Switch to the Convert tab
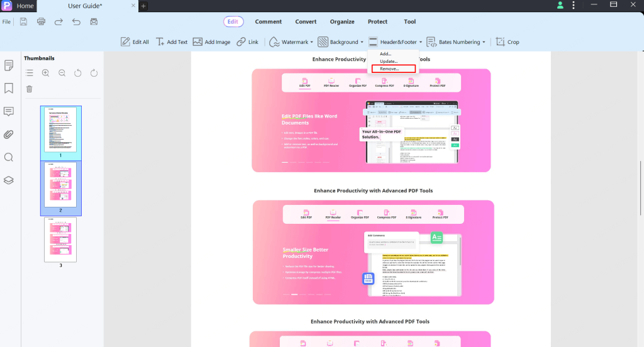Screen dimensions: 644x347 pyautogui.click(x=306, y=22)
